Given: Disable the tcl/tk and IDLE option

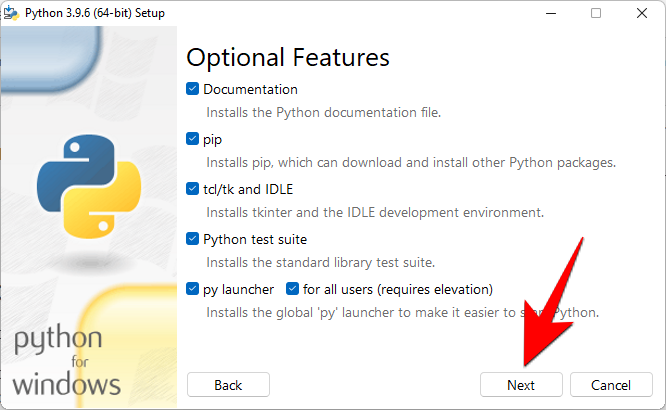Looking at the screenshot, I should (193, 189).
